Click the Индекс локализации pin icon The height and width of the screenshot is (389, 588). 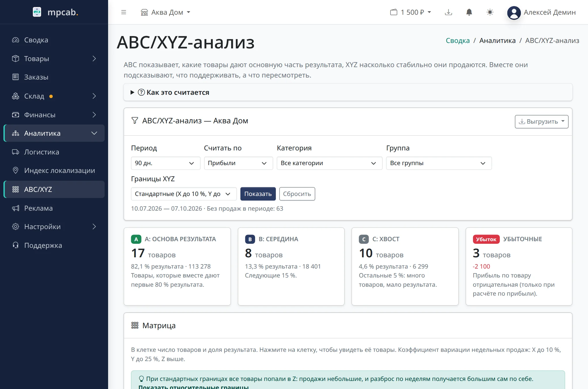[x=16, y=170]
